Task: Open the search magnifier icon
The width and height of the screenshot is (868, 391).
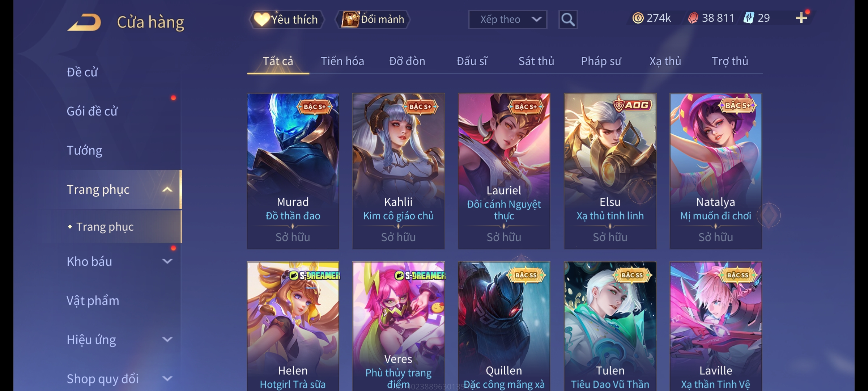Action: point(568,20)
